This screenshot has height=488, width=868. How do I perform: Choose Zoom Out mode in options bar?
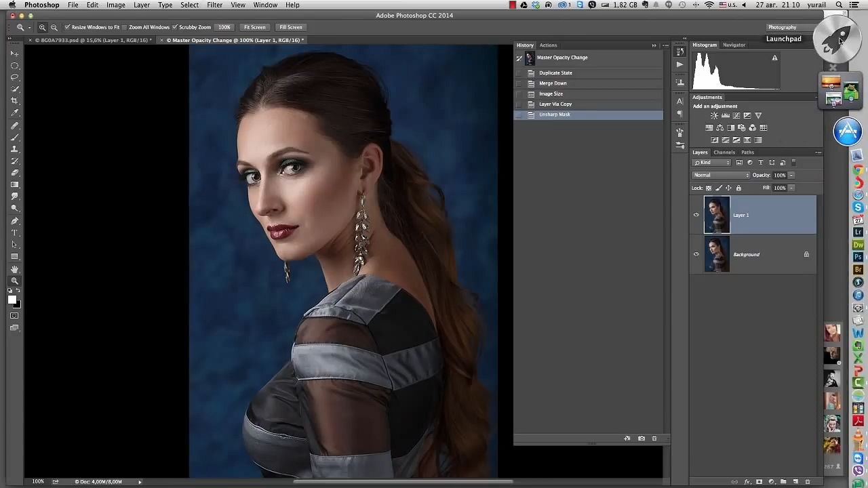54,27
